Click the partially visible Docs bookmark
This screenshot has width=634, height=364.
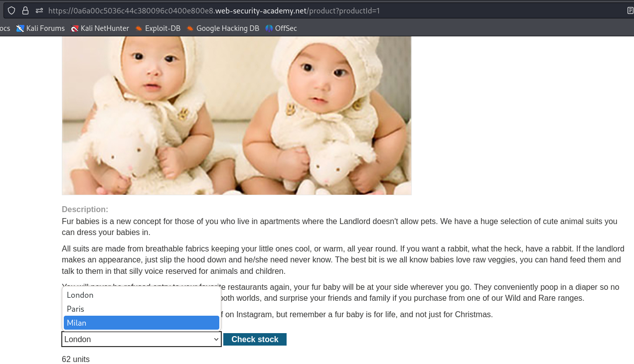tap(4, 28)
